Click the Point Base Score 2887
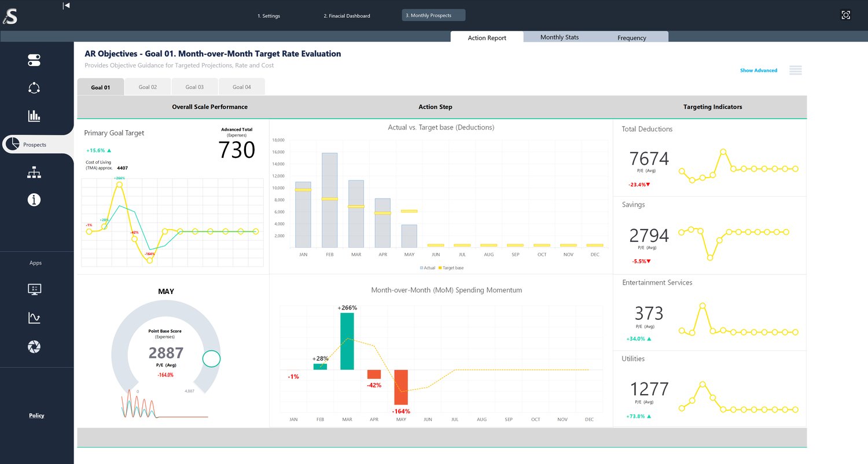 (166, 353)
